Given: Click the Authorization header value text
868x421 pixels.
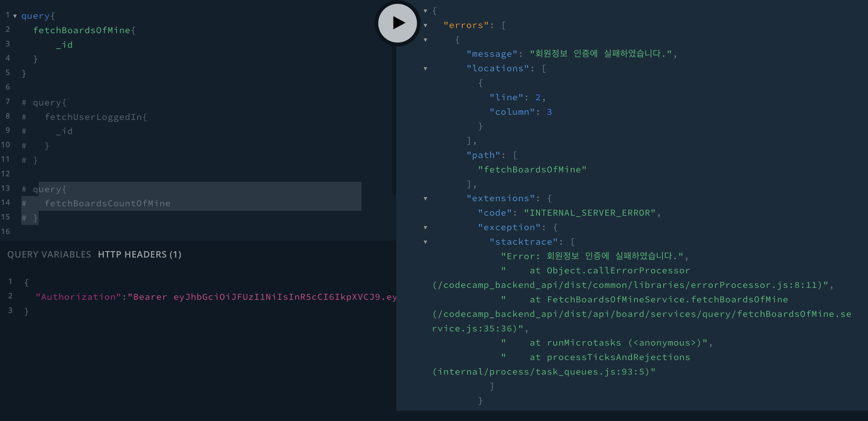Looking at the screenshot, I should point(263,297).
